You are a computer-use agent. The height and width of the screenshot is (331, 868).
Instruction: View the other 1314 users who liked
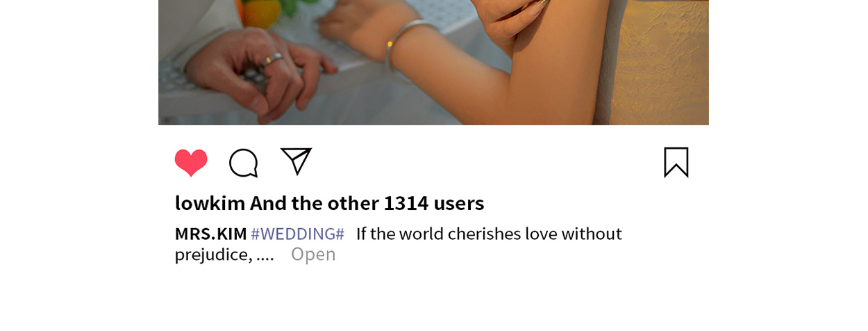(x=367, y=203)
